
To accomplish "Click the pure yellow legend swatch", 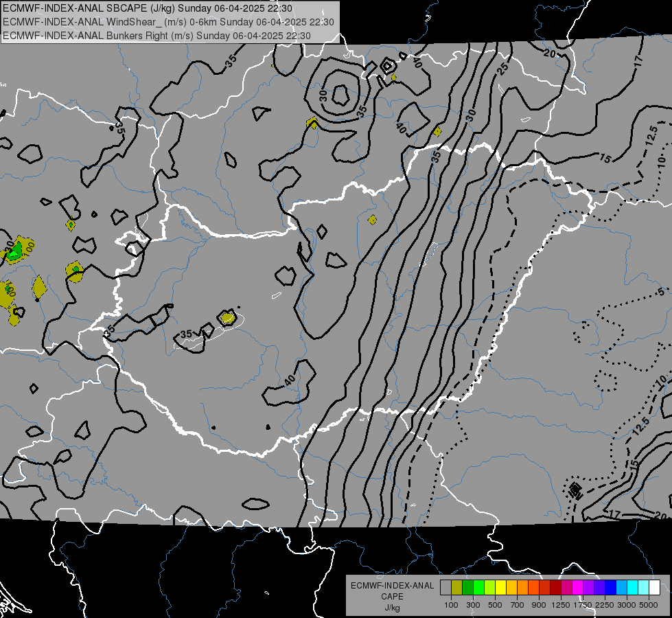I will [x=501, y=587].
